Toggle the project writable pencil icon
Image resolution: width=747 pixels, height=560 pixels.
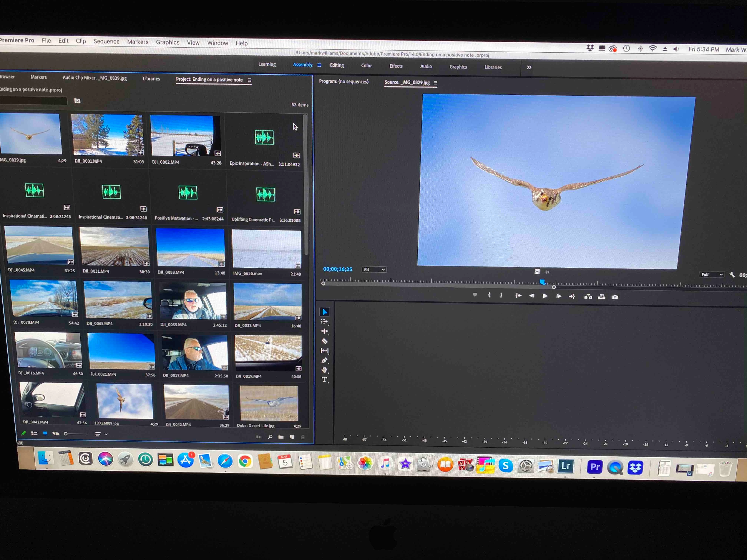23,433
